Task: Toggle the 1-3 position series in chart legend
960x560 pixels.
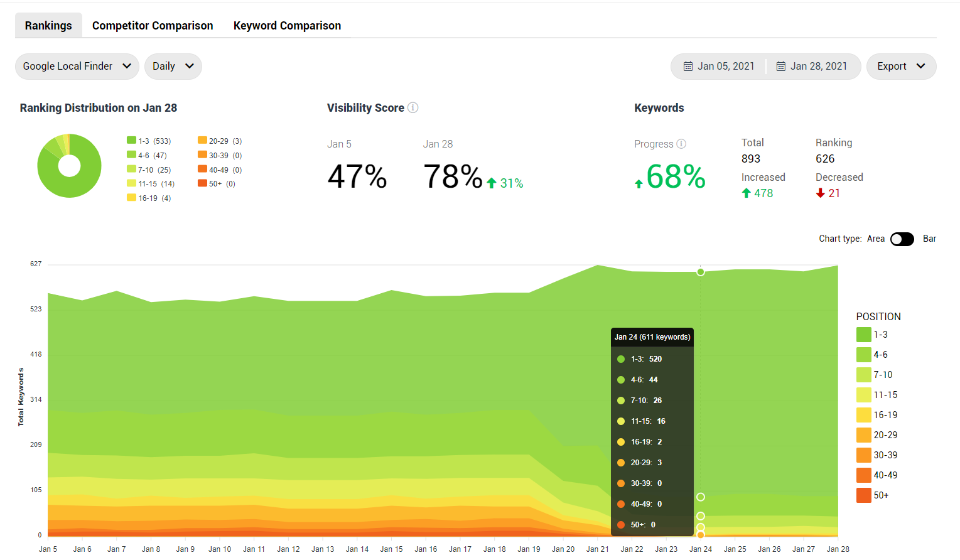Action: click(x=864, y=335)
